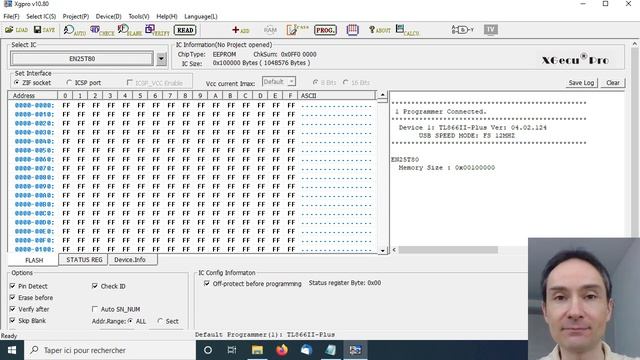Start AUTO chip detection from toolbar

coord(74,30)
